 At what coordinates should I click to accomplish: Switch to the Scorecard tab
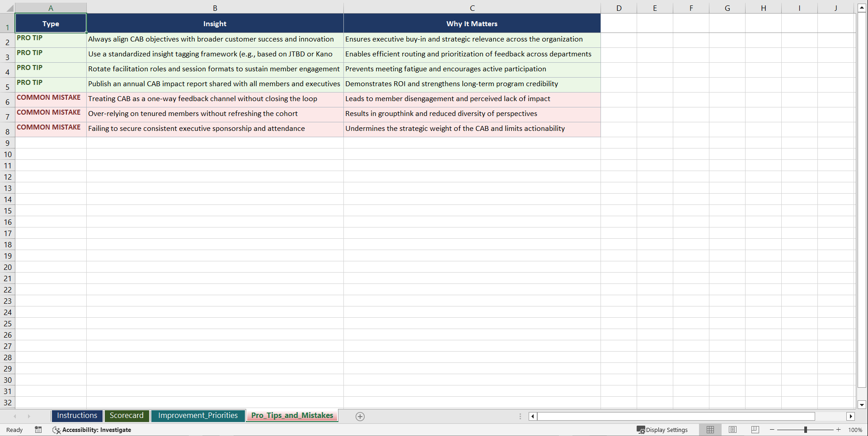pos(127,416)
